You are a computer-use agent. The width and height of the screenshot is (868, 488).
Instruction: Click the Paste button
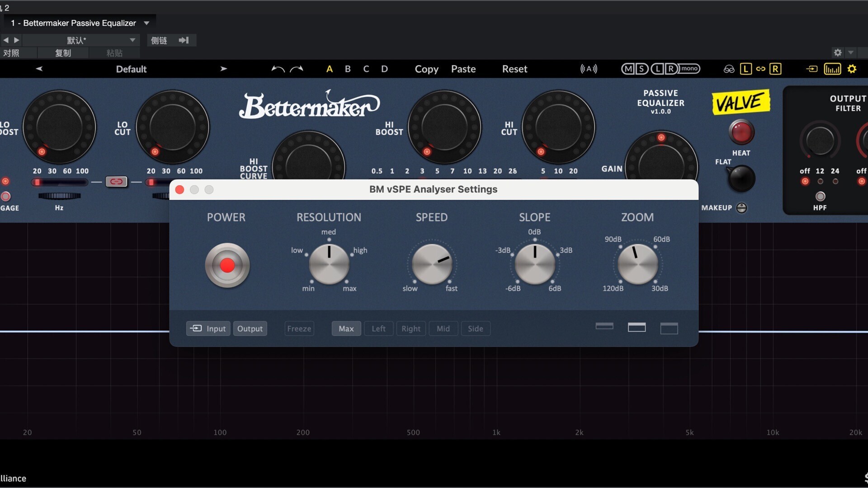463,69
